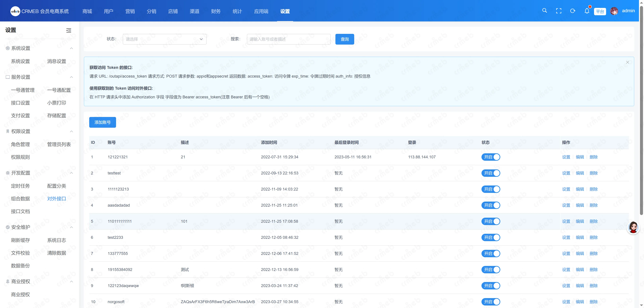Open 一号通管理 in the sidebar
The image size is (644, 308).
(23, 90)
